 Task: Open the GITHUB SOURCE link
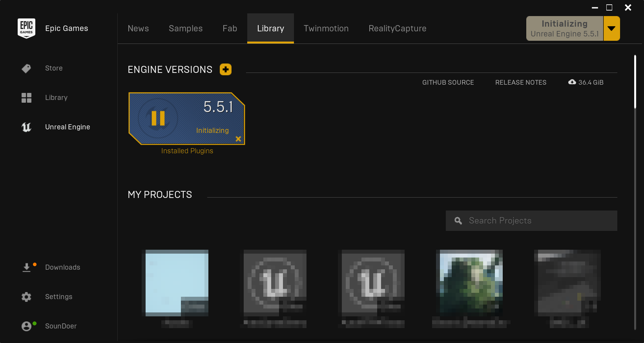coord(448,82)
